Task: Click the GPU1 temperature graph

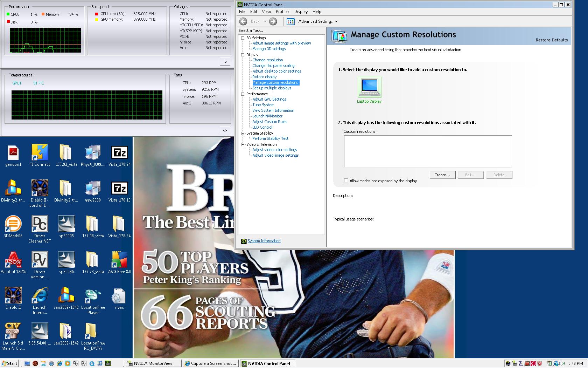Action: [x=87, y=105]
